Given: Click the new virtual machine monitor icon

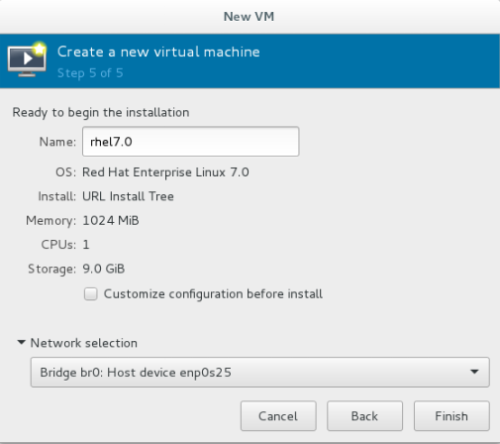Looking at the screenshot, I should [x=27, y=60].
